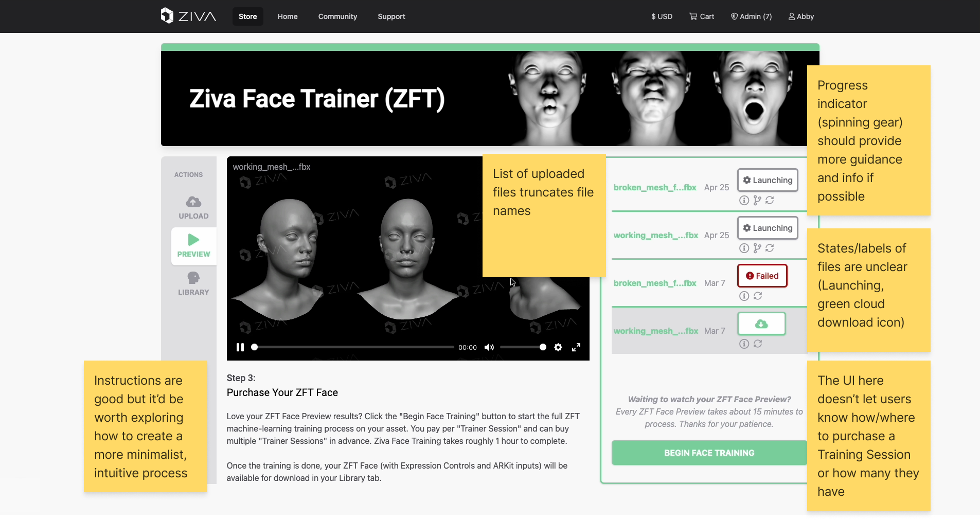Open video player settings gear
980x520 pixels.
558,347
